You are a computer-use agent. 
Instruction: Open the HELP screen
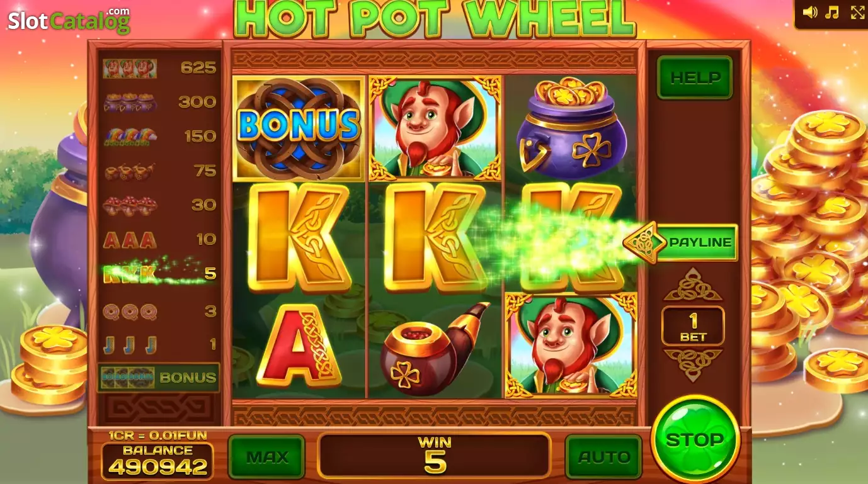click(x=695, y=77)
